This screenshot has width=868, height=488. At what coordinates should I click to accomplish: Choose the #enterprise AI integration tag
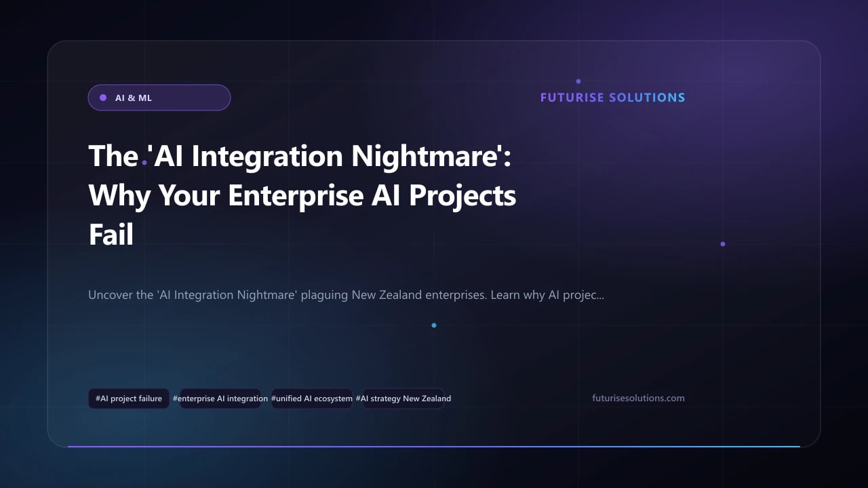(220, 399)
